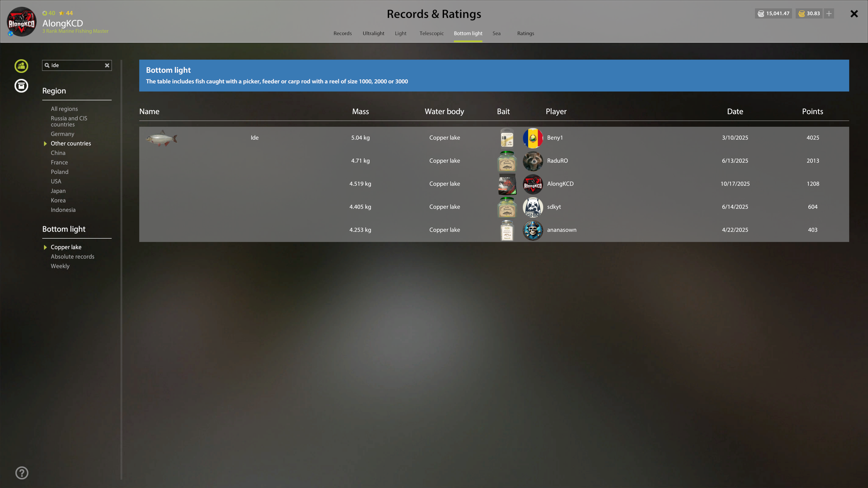Click RaduRO's raccoon avatar

(x=532, y=161)
